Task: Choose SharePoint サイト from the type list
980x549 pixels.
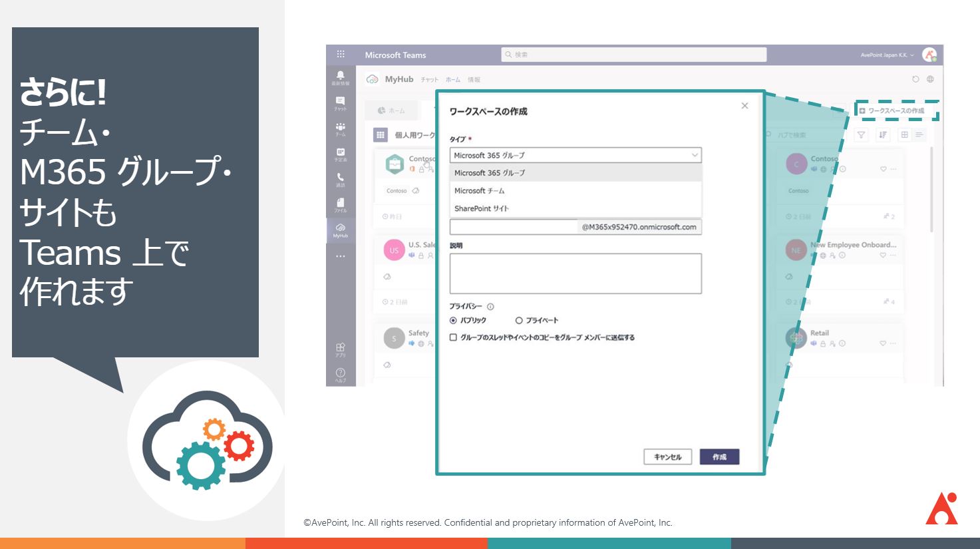Action: point(575,208)
